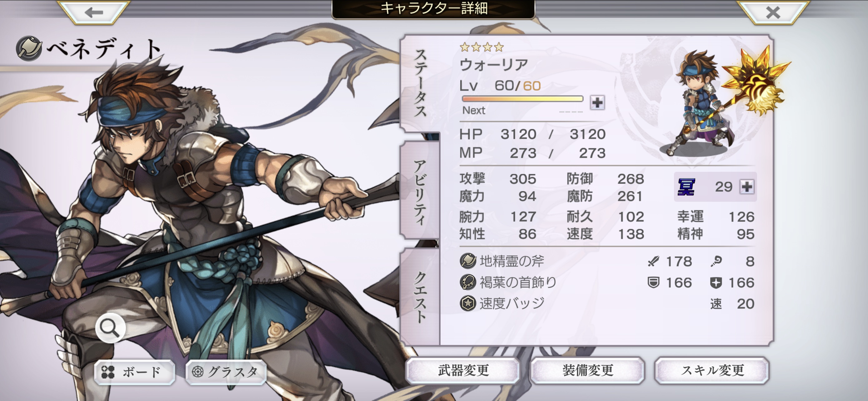Screen dimensions: 868x401
Task: Open 装備変更 equipment change
Action: [x=588, y=370]
